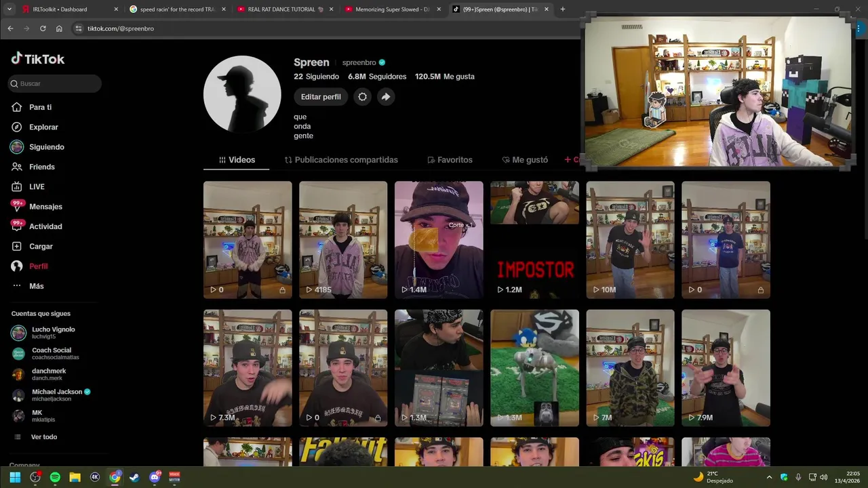Switch to Publicaciones compartidas tab

341,160
